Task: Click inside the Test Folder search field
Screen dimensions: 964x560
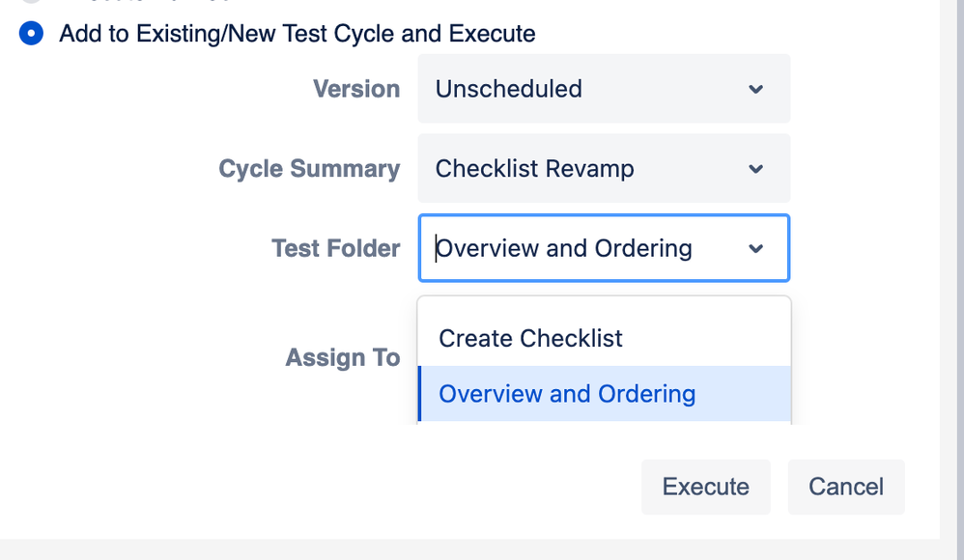Action: click(580, 249)
